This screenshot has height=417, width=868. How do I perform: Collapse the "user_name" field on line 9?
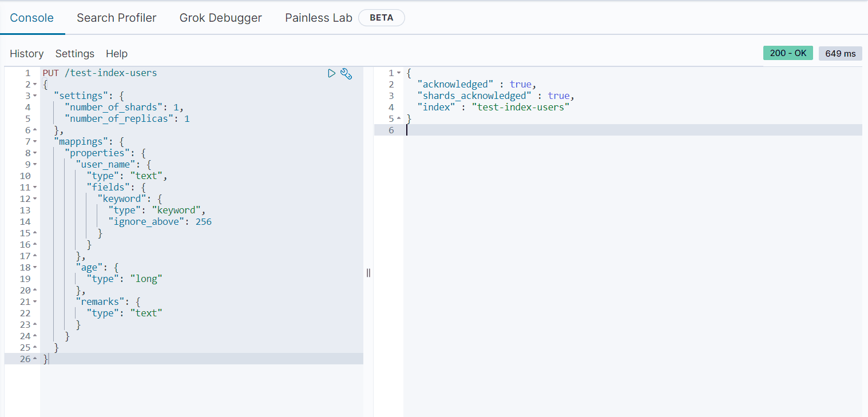click(x=35, y=165)
